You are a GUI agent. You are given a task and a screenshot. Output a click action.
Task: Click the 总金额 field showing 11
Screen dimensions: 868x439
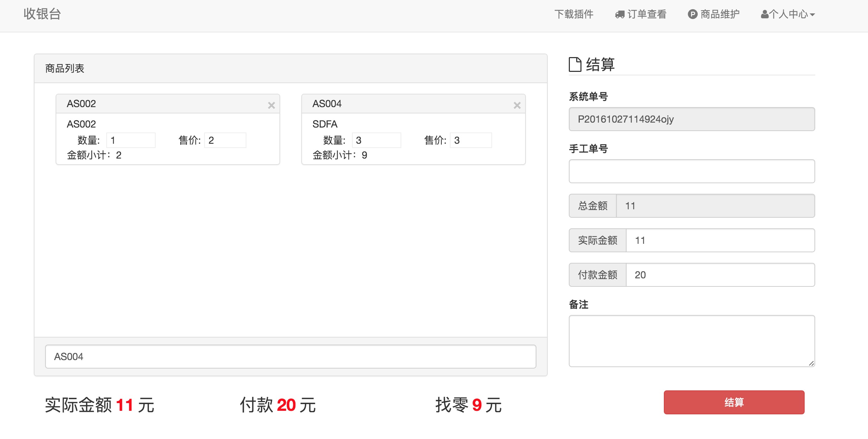click(715, 206)
